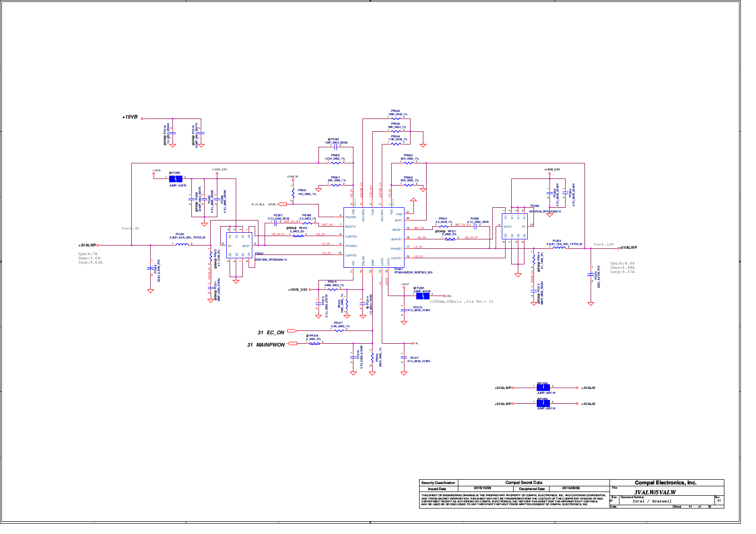Click the SPOK output port symbol
The width and height of the screenshot is (756, 534).
click(x=282, y=204)
